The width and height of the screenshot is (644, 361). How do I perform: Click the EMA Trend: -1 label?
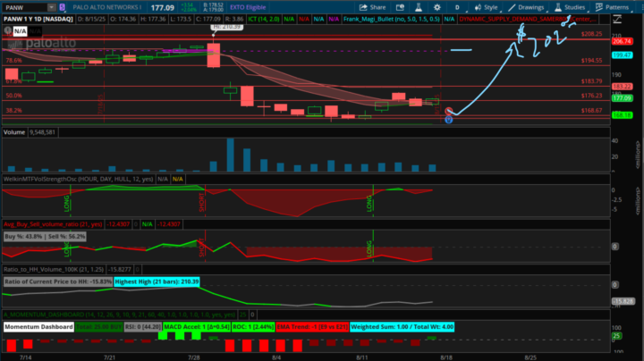(312, 327)
